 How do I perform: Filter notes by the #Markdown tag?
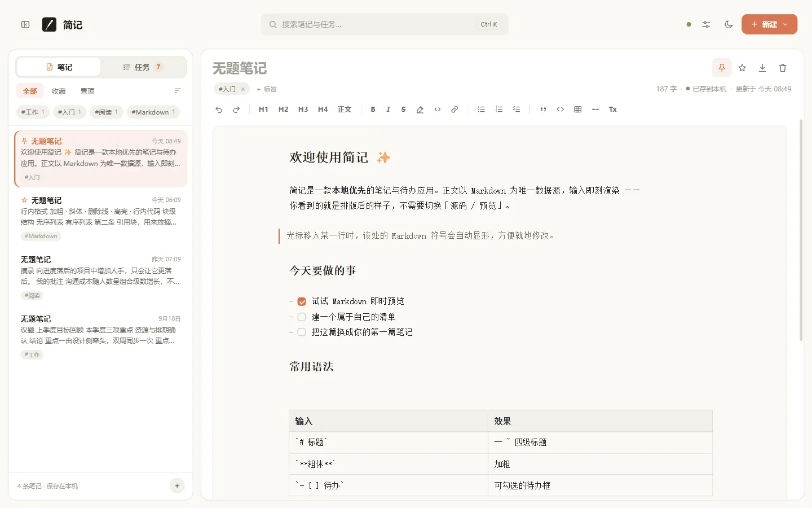pyautogui.click(x=153, y=112)
